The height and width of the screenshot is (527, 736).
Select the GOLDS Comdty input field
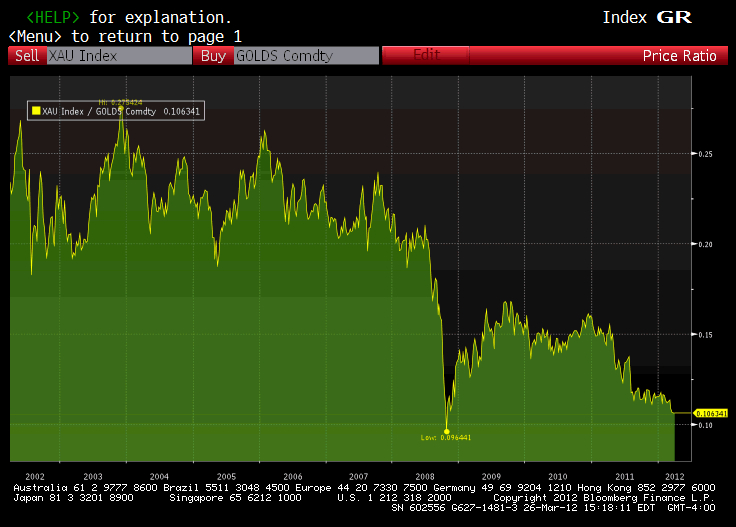pyautogui.click(x=305, y=56)
